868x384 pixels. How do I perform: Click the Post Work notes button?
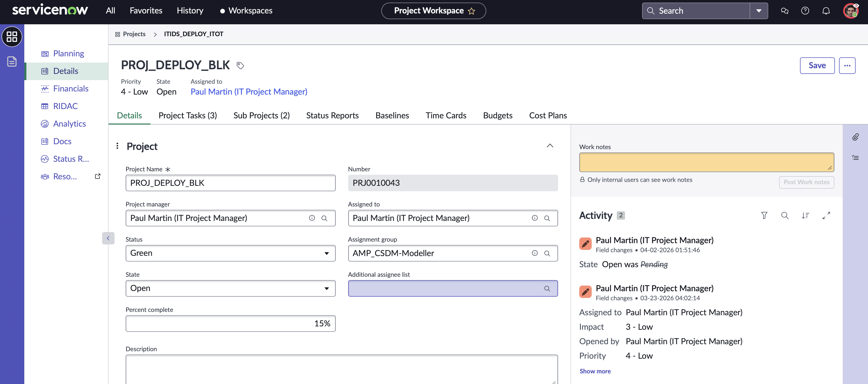[x=806, y=182]
